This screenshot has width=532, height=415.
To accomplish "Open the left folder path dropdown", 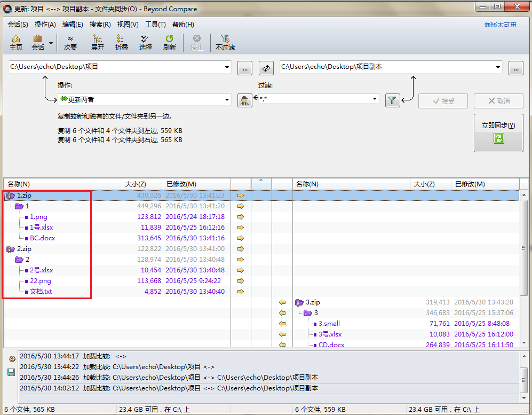I will pyautogui.click(x=227, y=67).
